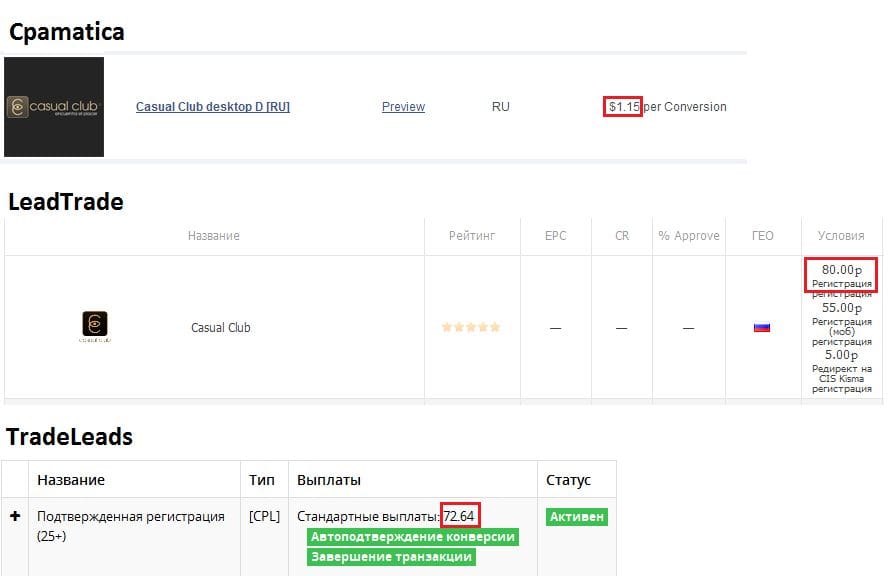Click the 72.64 standard payout value

[459, 516]
